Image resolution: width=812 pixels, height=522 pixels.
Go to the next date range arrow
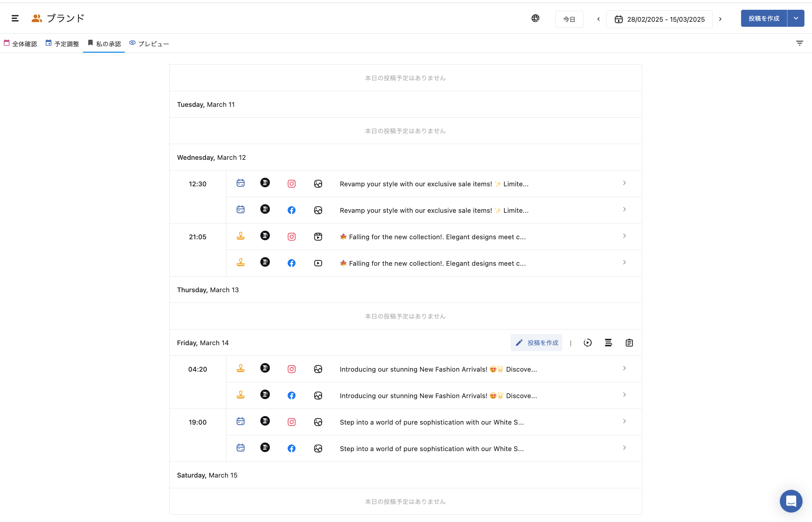pos(720,19)
